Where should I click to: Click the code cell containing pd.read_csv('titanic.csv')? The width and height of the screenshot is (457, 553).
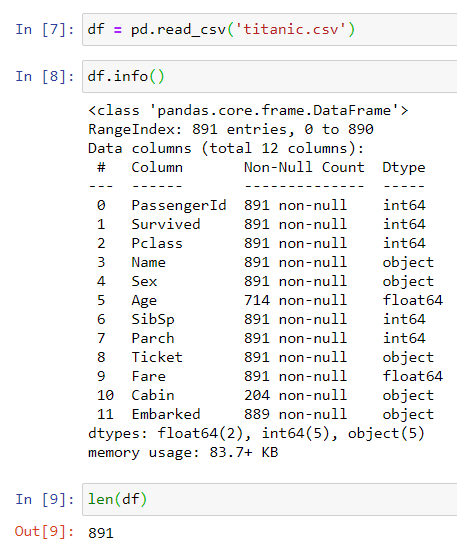[x=270, y=30]
